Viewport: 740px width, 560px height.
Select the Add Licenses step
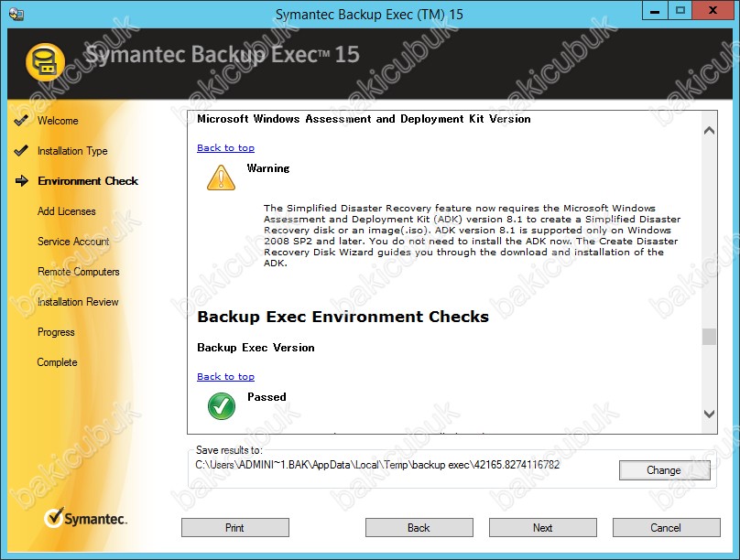(67, 211)
